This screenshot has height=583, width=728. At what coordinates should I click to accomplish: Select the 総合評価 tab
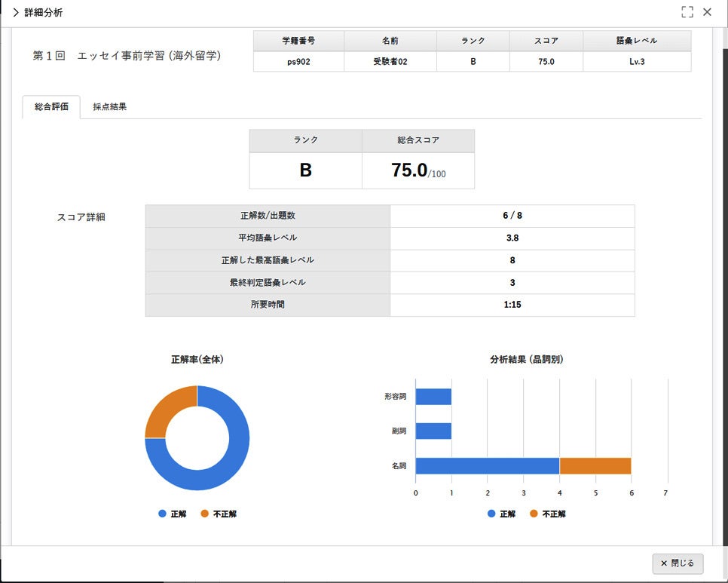[51, 107]
